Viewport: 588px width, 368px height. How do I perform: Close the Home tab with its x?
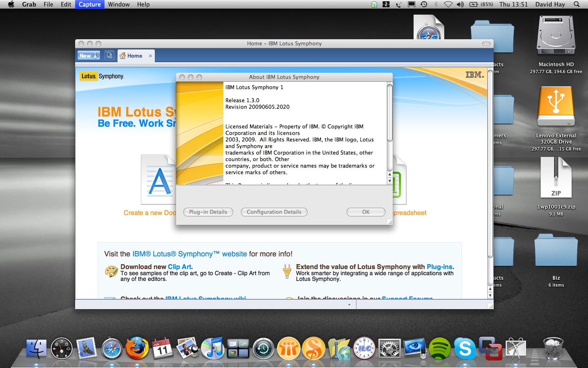coord(150,56)
